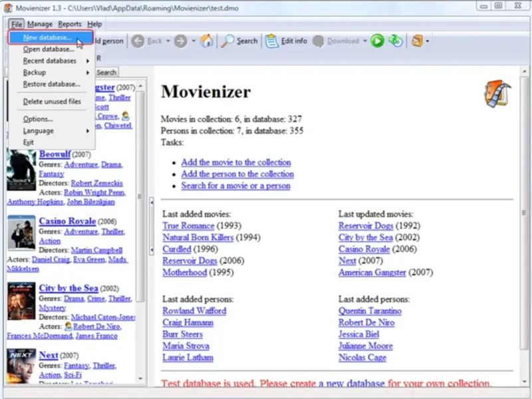Open Reservoir Dogs (1992) updated movie link

[x=366, y=225]
